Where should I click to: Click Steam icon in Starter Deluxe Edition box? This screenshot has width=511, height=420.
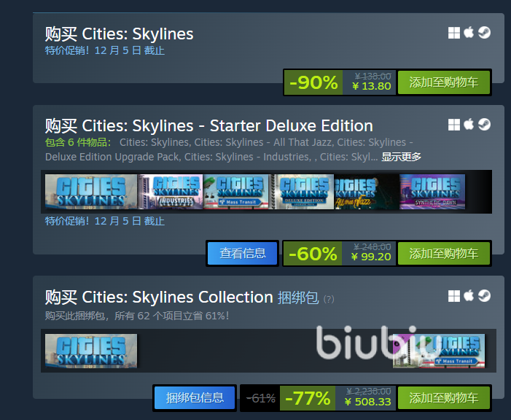tap(484, 125)
